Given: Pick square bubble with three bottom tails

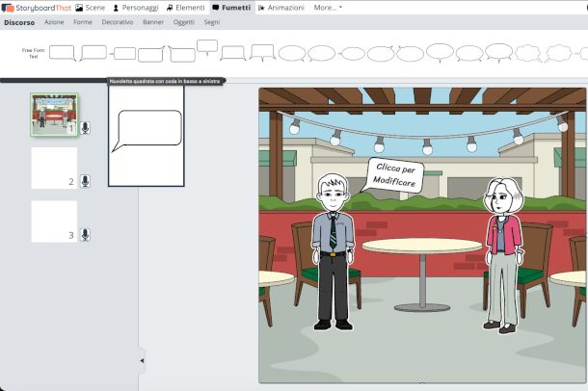Looking at the screenshot, I should (x=262, y=53).
